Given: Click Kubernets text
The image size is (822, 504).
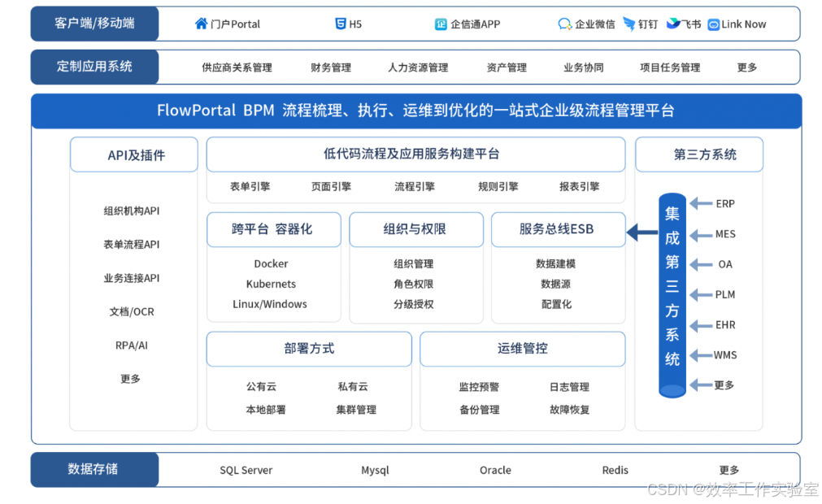Looking at the screenshot, I should (x=271, y=284).
